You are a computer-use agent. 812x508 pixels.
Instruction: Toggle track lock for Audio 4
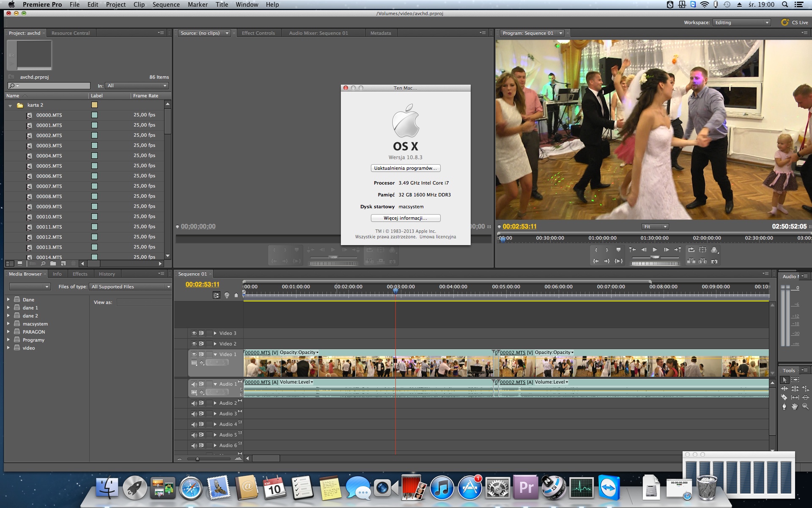point(209,424)
